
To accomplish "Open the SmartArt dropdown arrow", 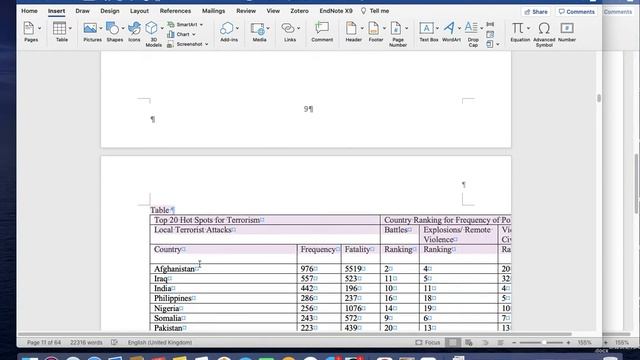I will 201,25.
